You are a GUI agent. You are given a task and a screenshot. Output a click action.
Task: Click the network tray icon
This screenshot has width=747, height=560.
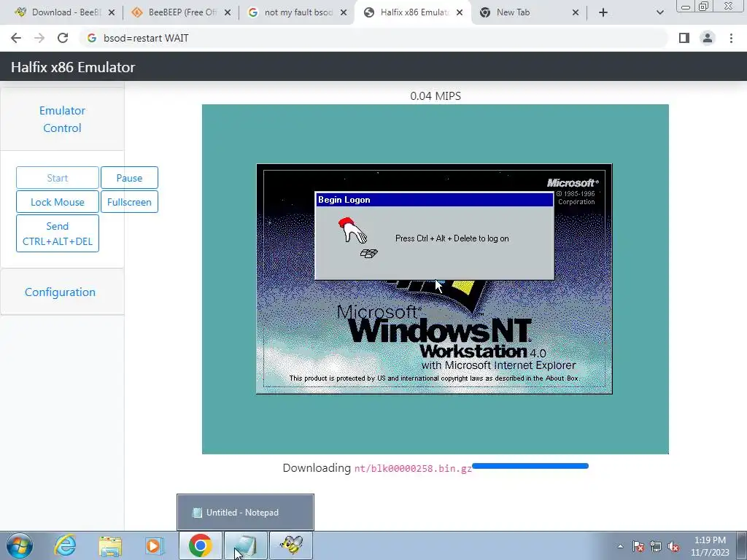click(x=656, y=546)
